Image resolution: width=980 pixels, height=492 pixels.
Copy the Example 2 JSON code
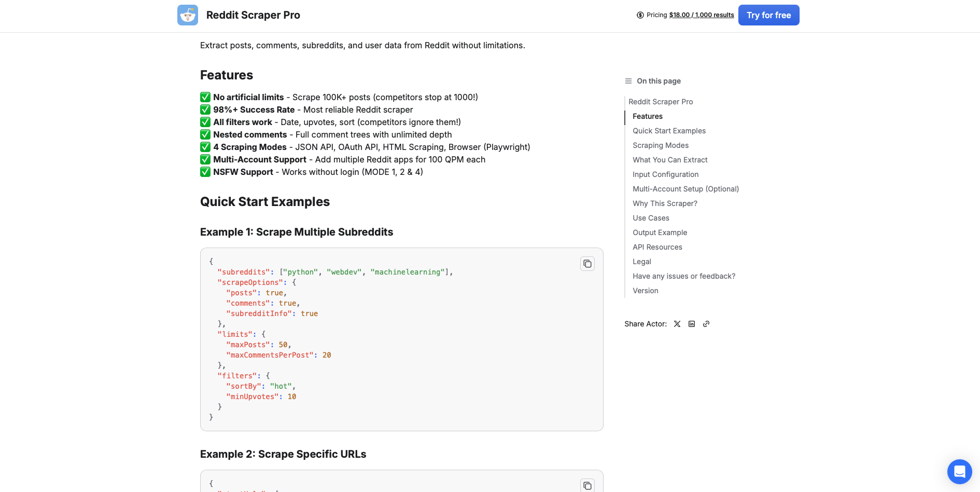(x=587, y=485)
